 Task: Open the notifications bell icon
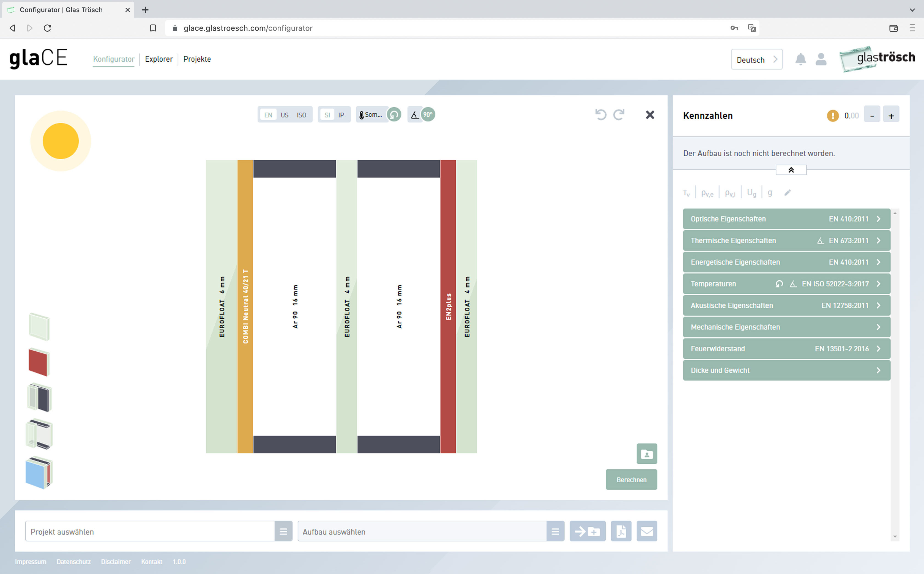pyautogui.click(x=801, y=59)
